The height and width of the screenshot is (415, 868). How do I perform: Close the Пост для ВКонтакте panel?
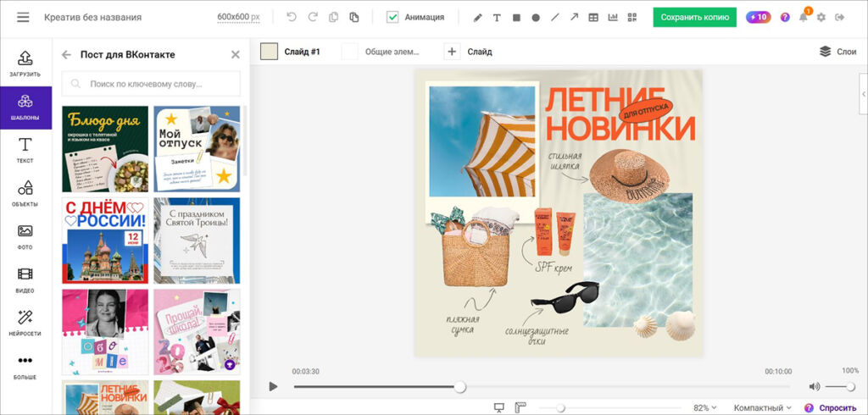[x=236, y=55]
